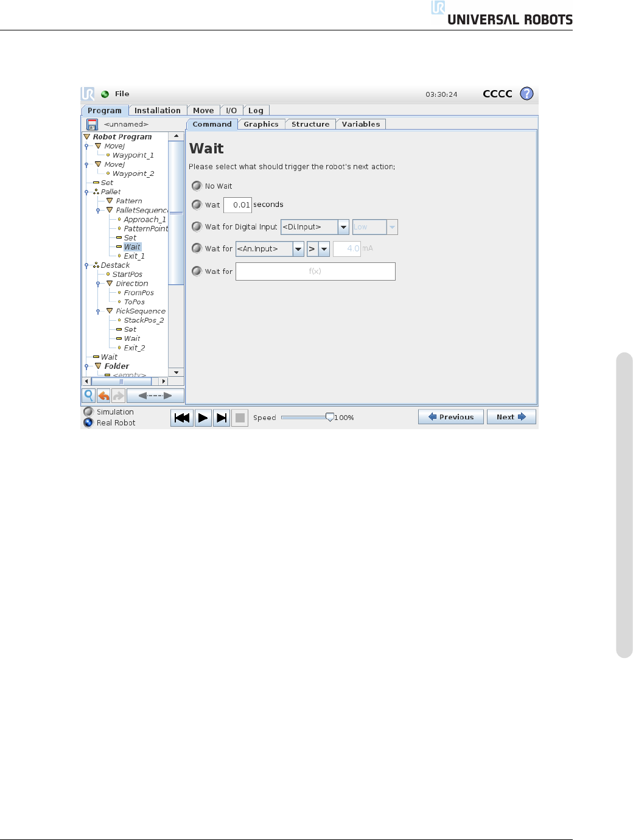Open the File menu
Viewport: 633px width, 840px height.
122,94
